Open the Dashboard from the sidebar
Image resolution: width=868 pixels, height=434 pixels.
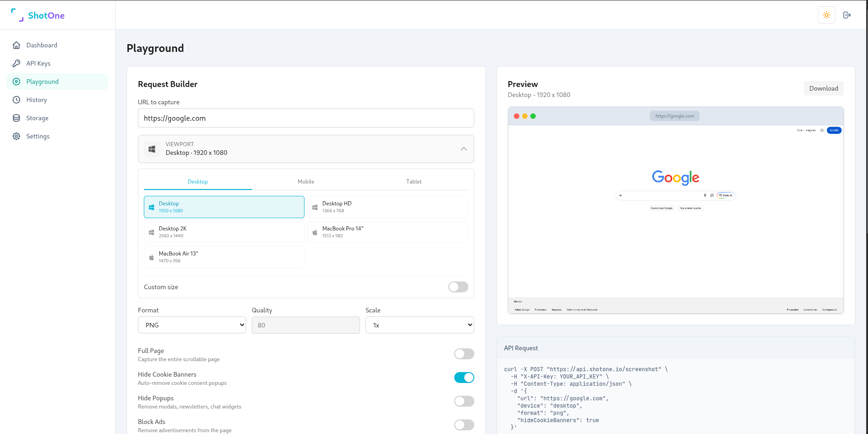tap(16, 45)
